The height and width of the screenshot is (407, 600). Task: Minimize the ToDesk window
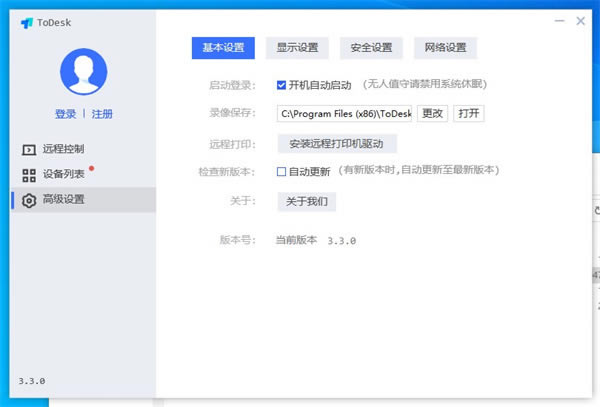coord(559,21)
